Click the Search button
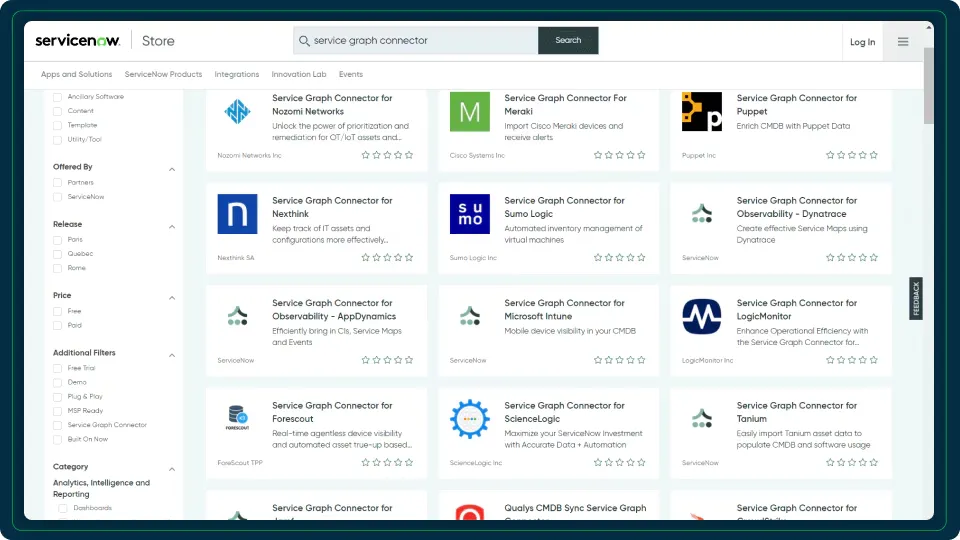 [568, 40]
